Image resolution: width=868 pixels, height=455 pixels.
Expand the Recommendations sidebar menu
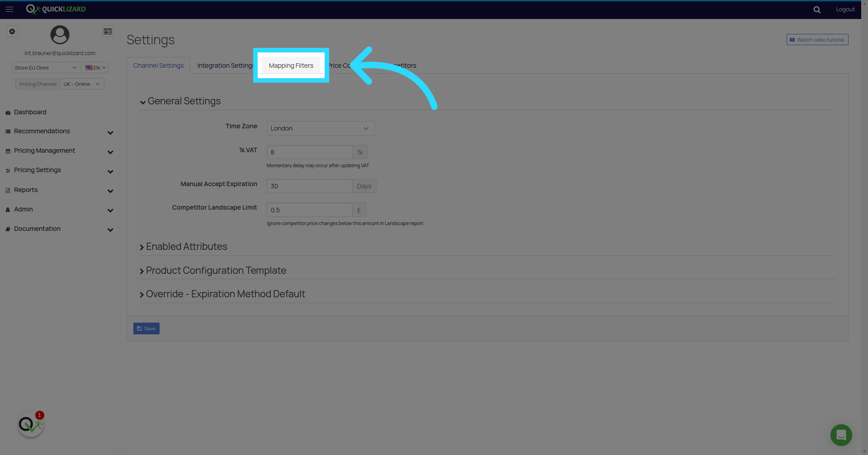[x=60, y=131]
